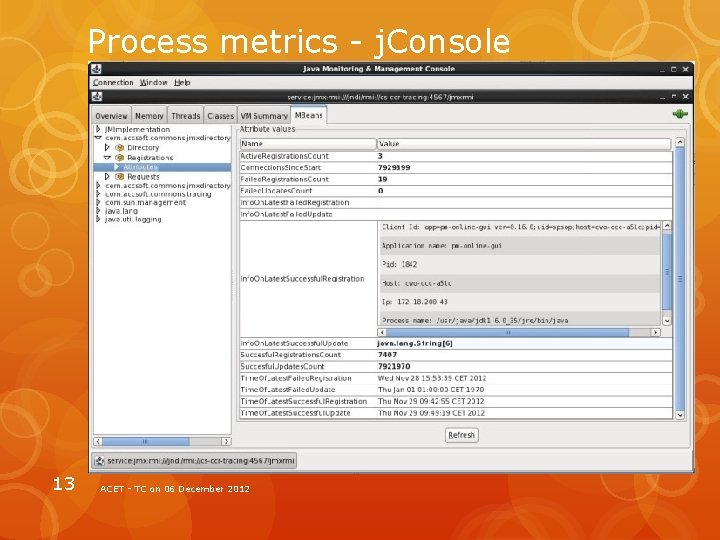The width and height of the screenshot is (720, 540).
Task: Expand the Requests tree node
Action: [x=107, y=176]
